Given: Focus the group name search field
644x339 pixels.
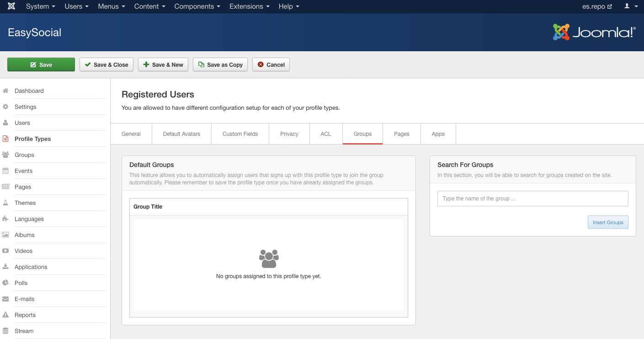Looking at the screenshot, I should pos(533,199).
